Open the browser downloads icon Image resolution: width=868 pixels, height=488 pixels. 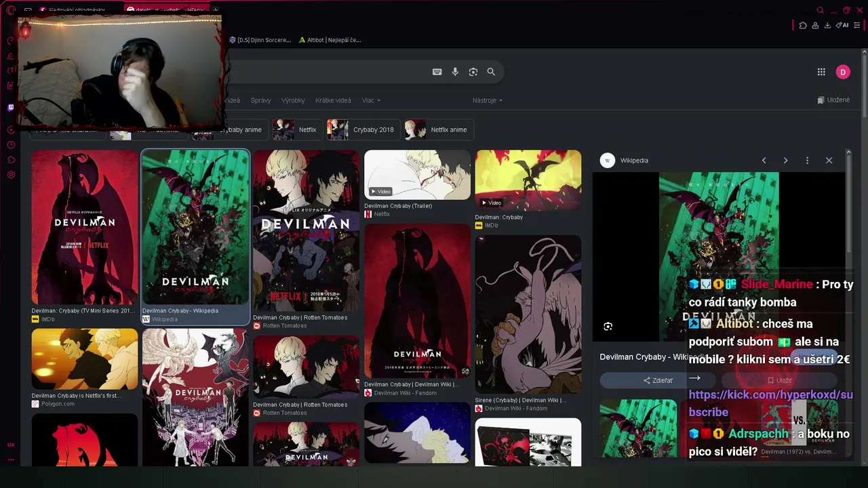[x=827, y=25]
